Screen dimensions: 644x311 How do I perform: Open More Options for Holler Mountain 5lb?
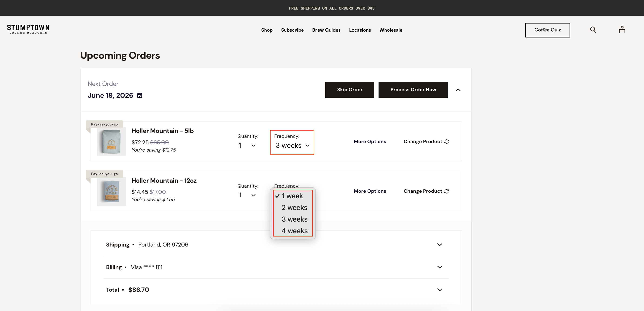(x=370, y=142)
